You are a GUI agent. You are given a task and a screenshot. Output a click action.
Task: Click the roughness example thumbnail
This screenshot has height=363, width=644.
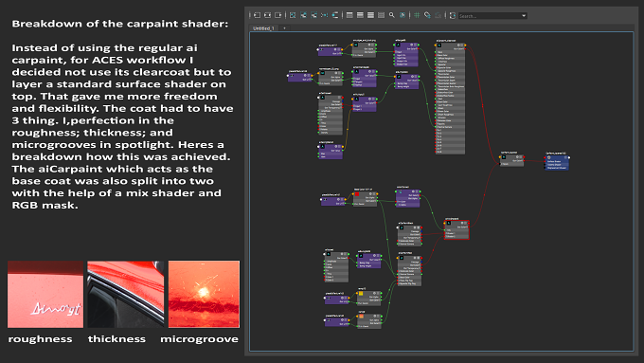pos(45,295)
